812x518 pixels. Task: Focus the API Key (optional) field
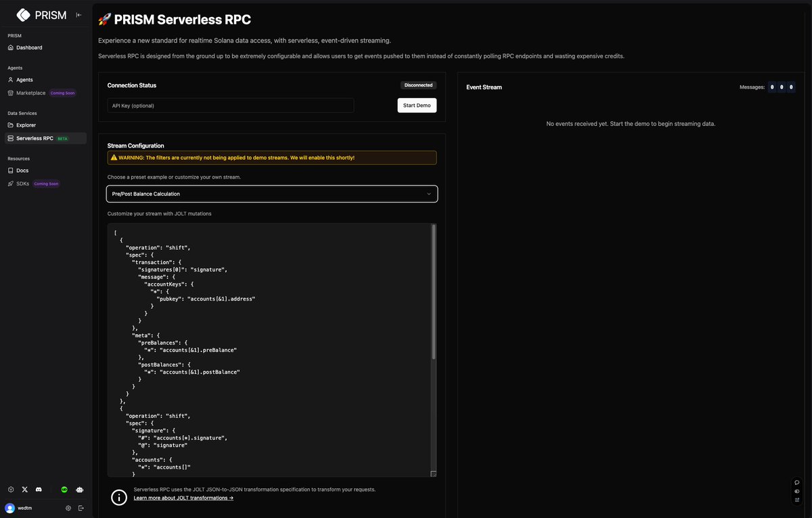[231, 106]
